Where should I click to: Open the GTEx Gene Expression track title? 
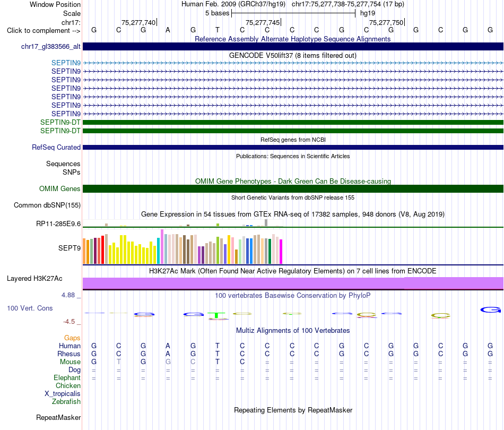tap(293, 214)
